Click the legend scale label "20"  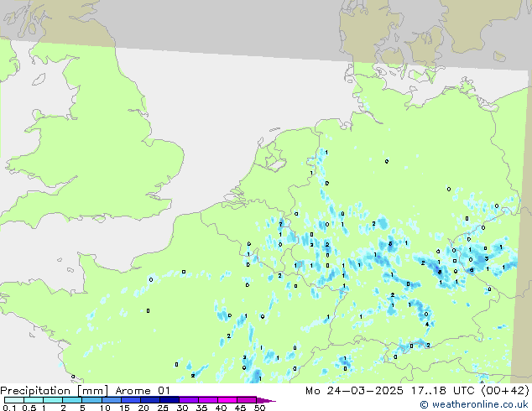(x=143, y=408)
